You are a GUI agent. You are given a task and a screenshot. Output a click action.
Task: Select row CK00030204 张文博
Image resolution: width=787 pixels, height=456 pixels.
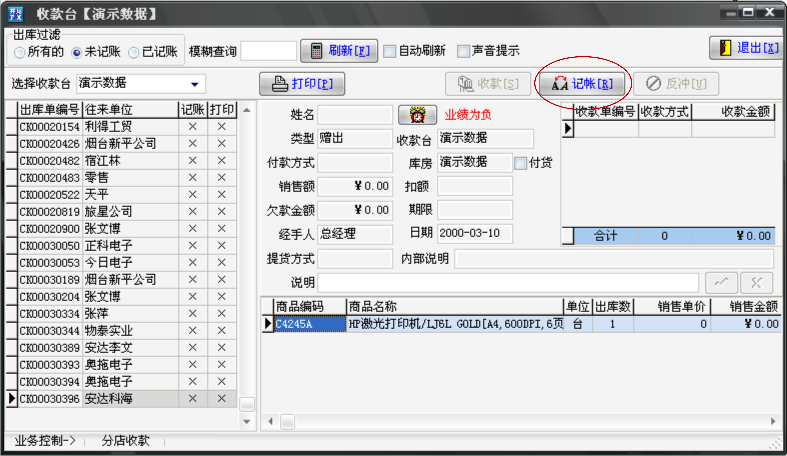(120, 297)
